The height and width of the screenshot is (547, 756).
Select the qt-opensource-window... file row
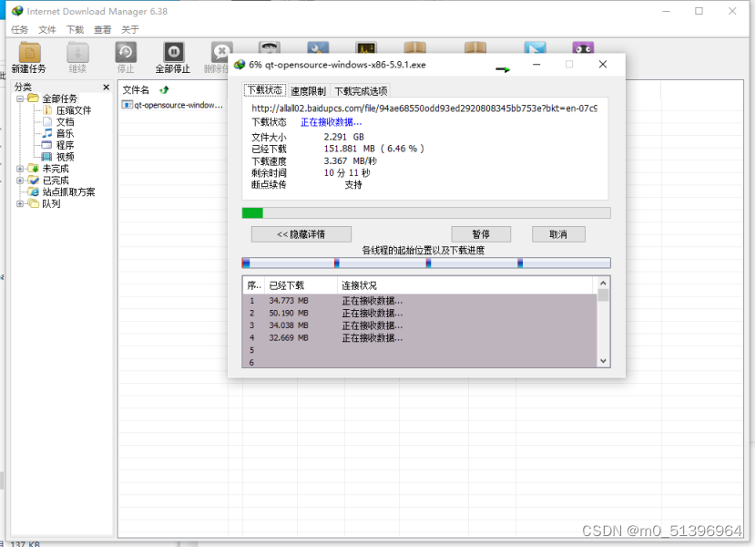pyautogui.click(x=173, y=105)
